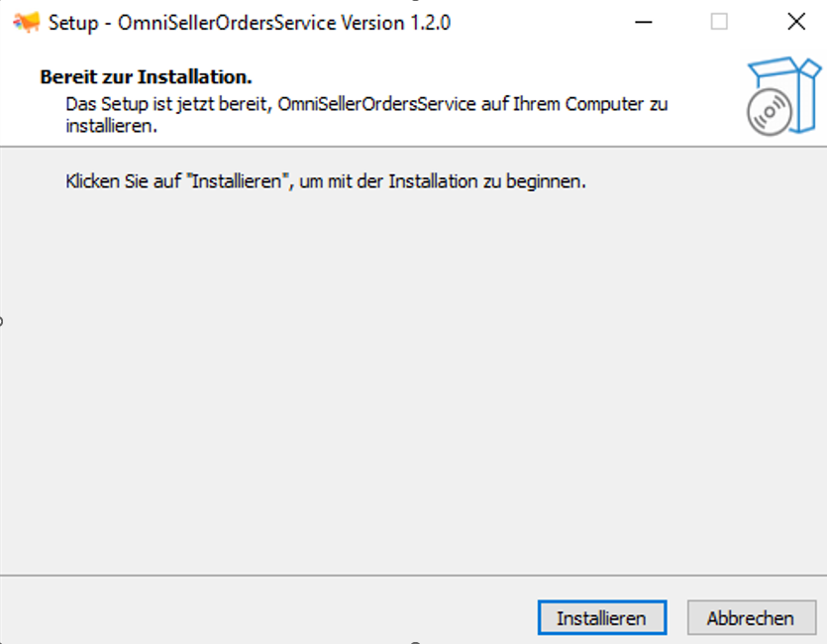Screen dimensions: 827x644
Task: Click the gray disc in installer graphic
Action: (769, 112)
